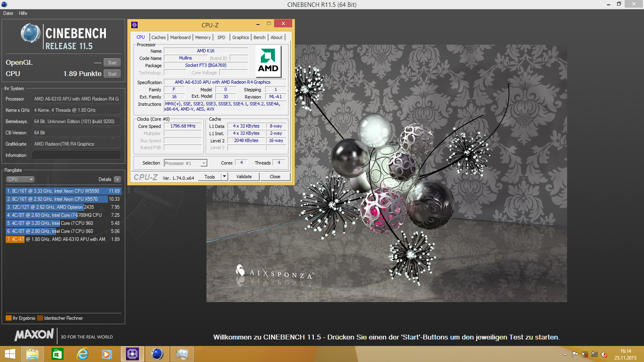
Task: Expand the Tools dropdown arrow in CPU-Z
Action: [225, 177]
